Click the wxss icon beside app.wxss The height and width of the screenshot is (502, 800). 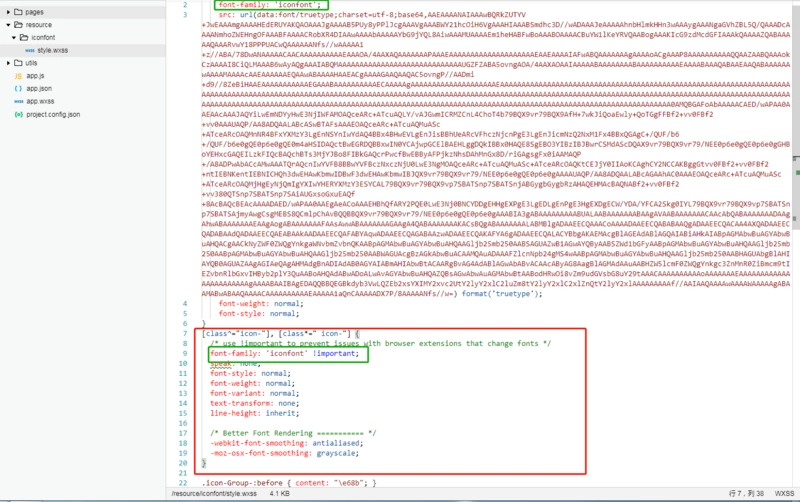pyautogui.click(x=18, y=102)
